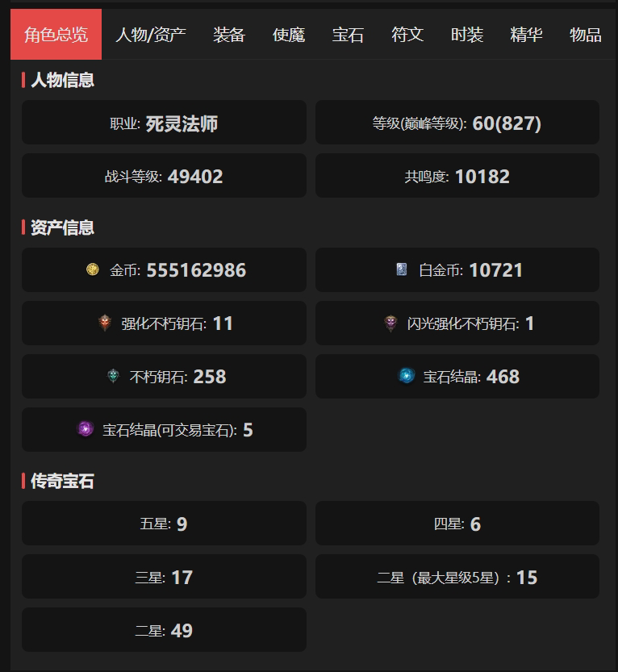Click the 职业 label
This screenshot has width=618, height=672.
(123, 124)
